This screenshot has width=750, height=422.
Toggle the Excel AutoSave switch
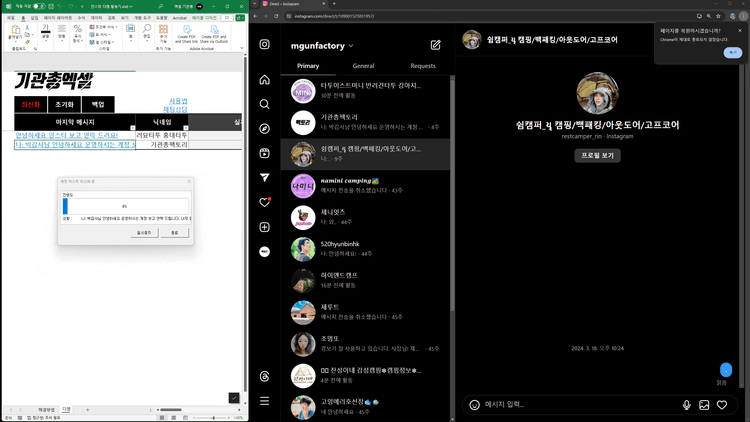point(39,6)
